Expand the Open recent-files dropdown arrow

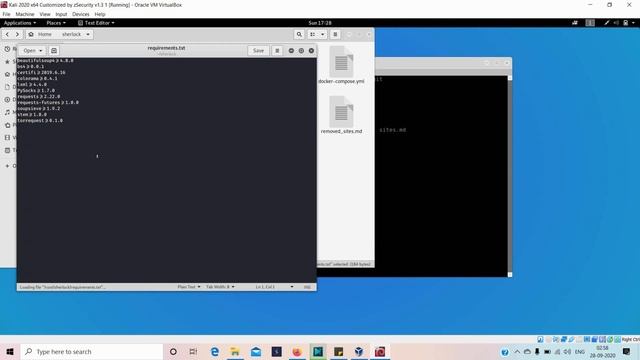41,51
